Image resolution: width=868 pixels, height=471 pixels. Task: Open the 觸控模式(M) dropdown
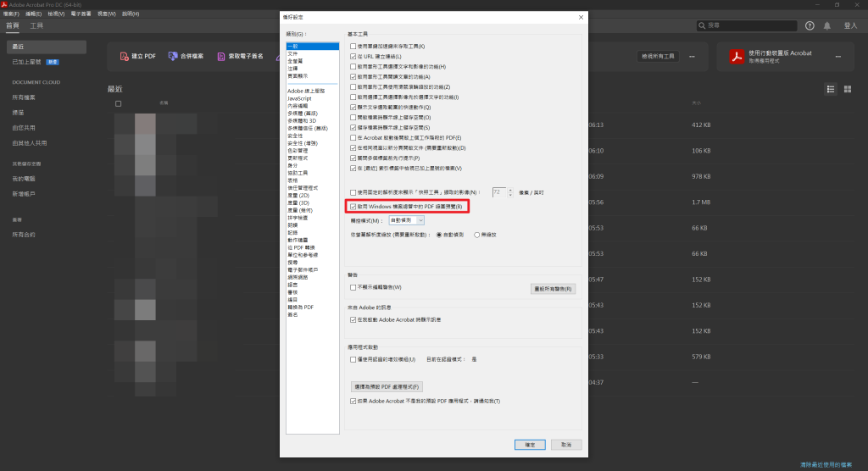click(406, 220)
